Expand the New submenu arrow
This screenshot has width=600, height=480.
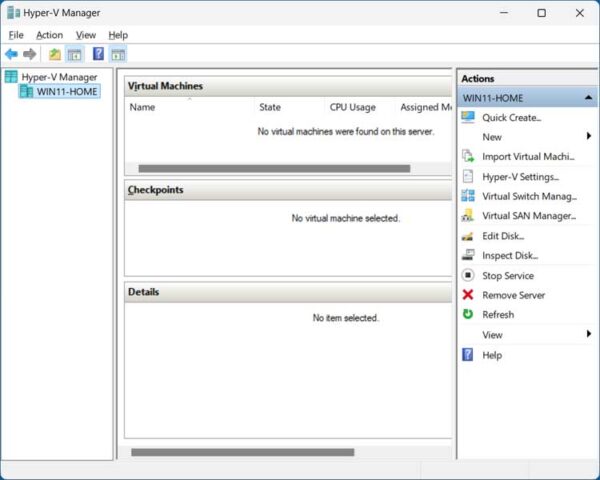[x=589, y=136]
